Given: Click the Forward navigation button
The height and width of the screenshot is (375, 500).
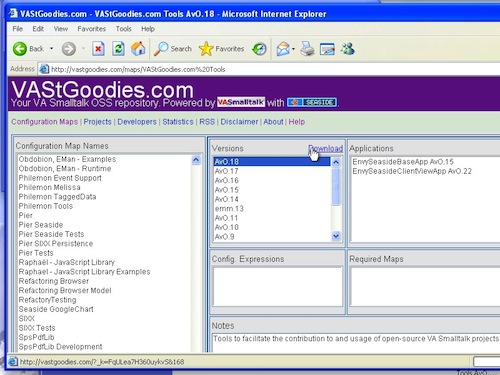Looking at the screenshot, I should pos(69,49).
